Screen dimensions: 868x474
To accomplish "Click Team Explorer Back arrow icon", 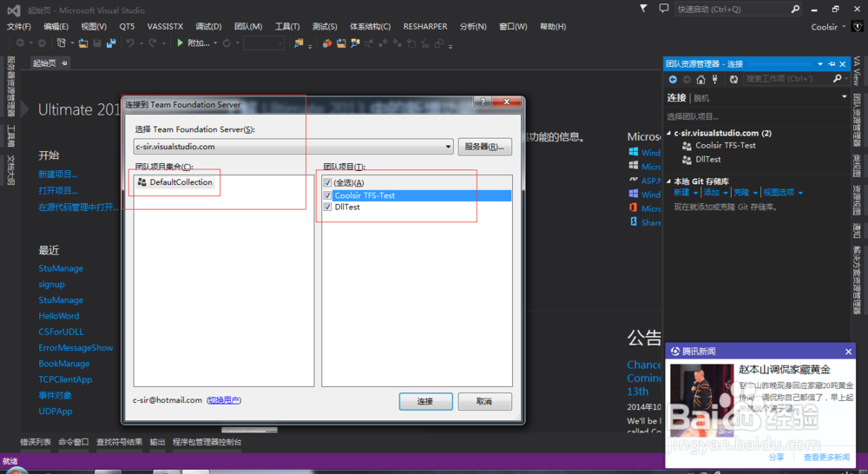I will click(673, 79).
